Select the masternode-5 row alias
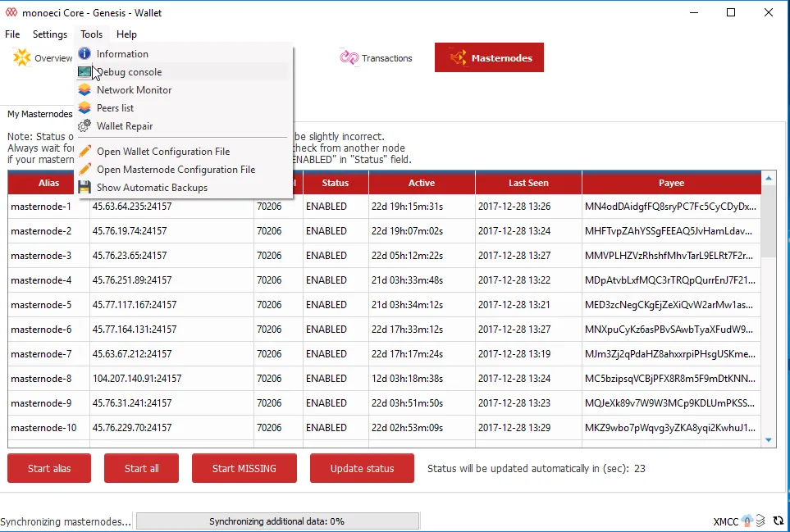The height and width of the screenshot is (532, 790). (x=41, y=305)
